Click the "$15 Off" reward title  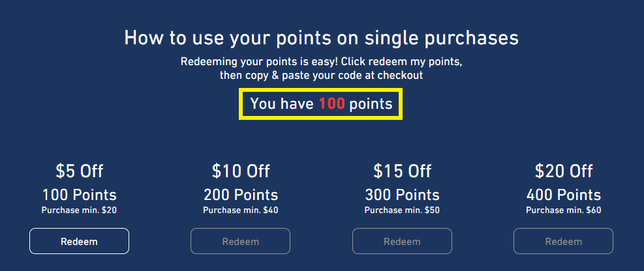402,171
